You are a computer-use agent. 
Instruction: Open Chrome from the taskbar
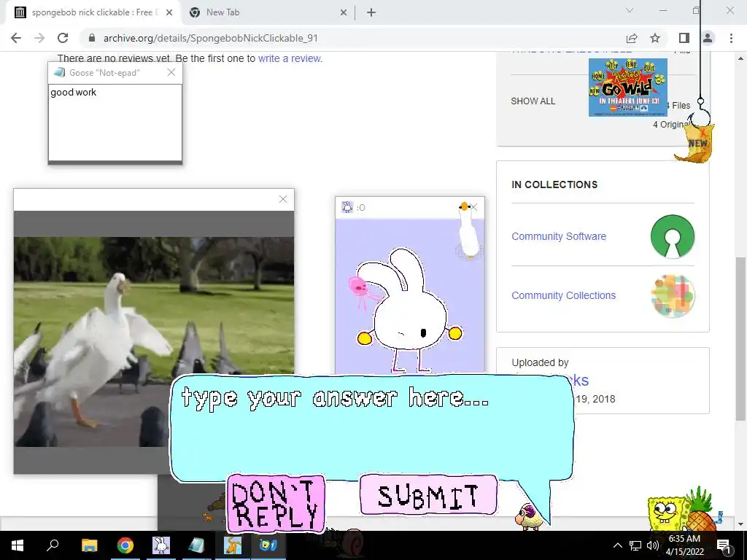coord(125,545)
